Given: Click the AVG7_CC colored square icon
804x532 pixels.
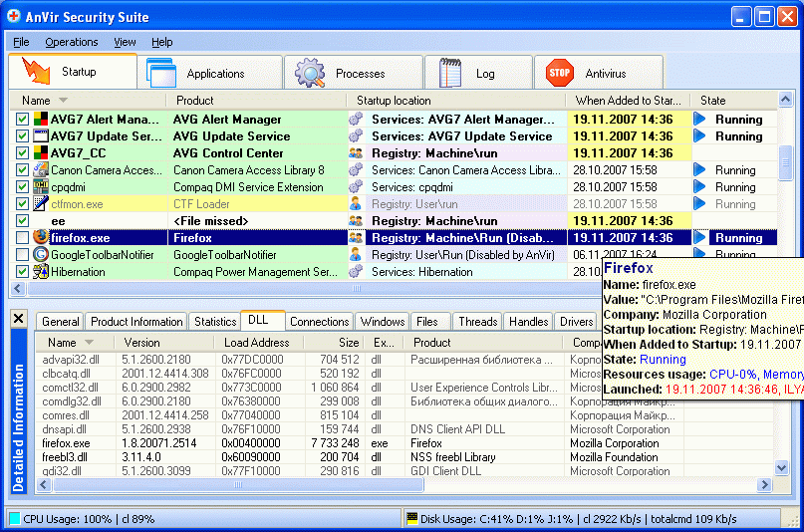Looking at the screenshot, I should 41,153.
